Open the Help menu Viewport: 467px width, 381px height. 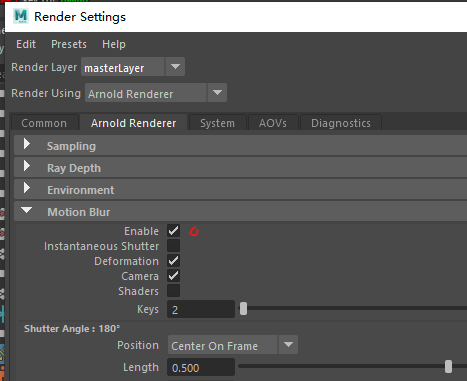114,44
